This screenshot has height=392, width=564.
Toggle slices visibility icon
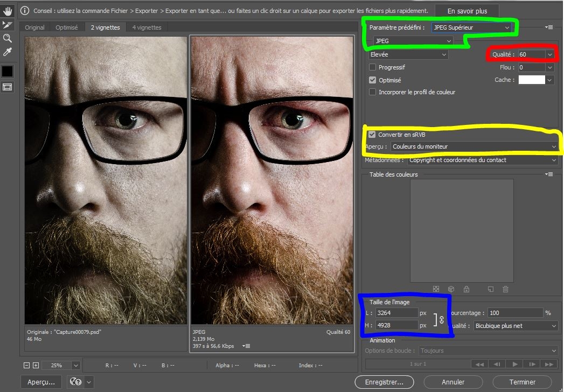[8, 87]
